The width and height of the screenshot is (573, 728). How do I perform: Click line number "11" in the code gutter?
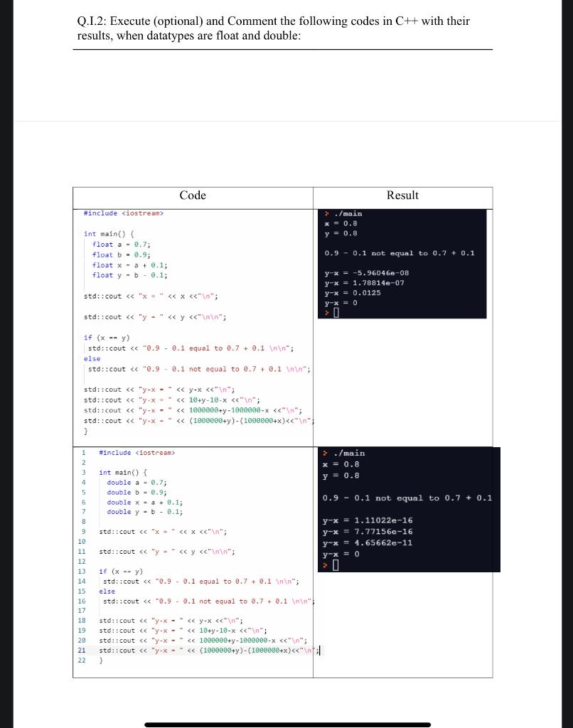click(82, 552)
